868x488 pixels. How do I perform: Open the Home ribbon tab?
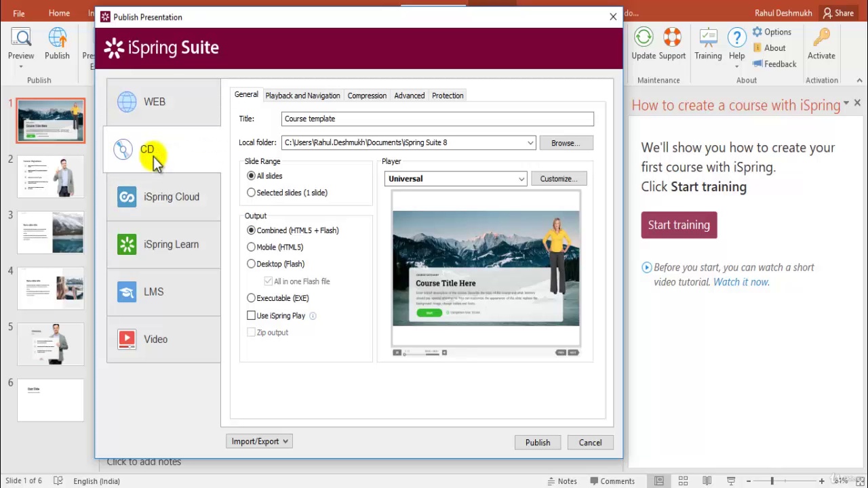click(59, 14)
